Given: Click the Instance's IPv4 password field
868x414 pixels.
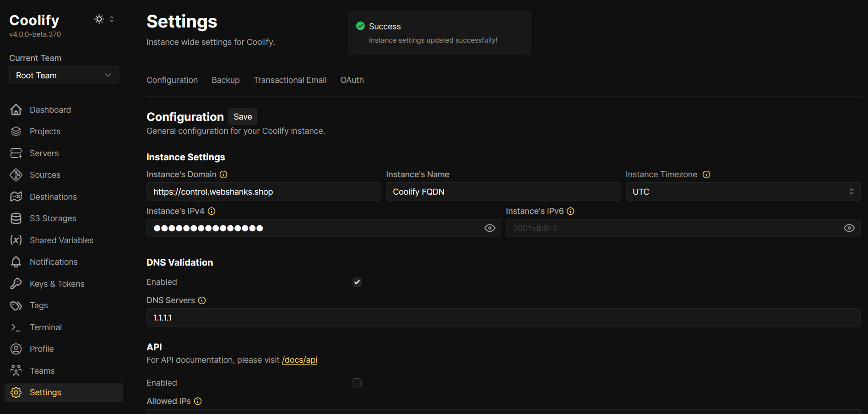Looking at the screenshot, I should pyautogui.click(x=324, y=228).
